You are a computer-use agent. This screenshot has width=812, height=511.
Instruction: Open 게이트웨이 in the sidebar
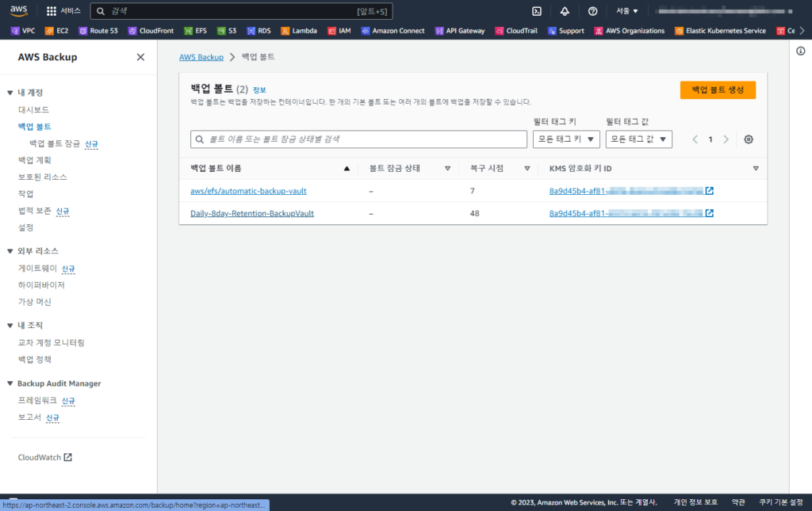pyautogui.click(x=37, y=268)
